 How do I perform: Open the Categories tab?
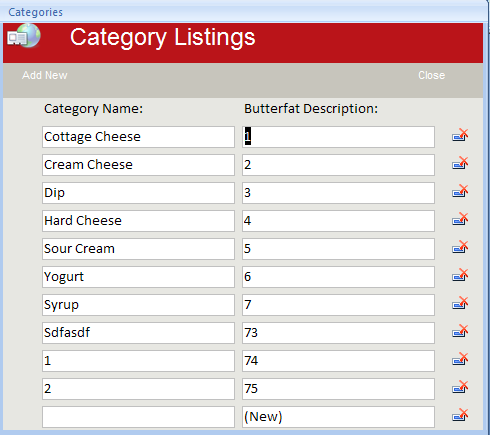(35, 12)
